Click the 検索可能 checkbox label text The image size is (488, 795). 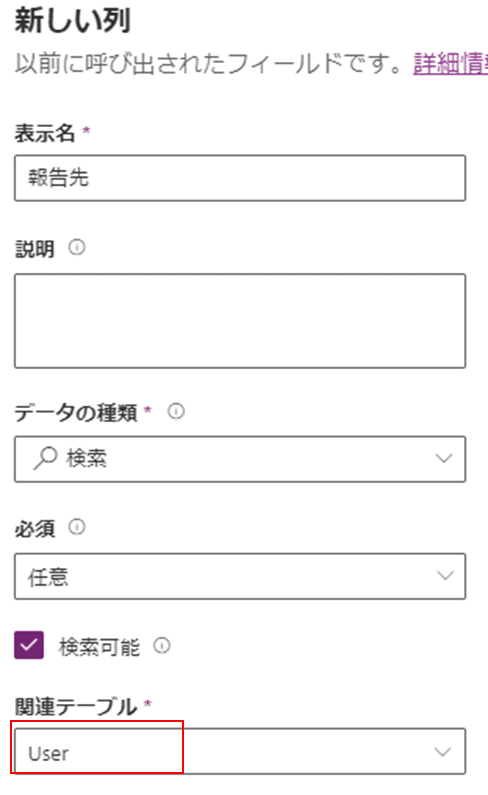click(x=99, y=647)
